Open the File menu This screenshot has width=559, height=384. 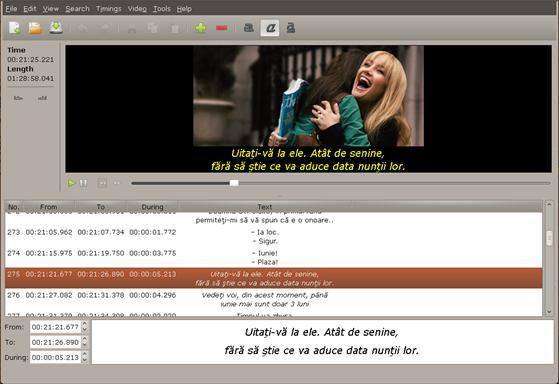point(11,9)
